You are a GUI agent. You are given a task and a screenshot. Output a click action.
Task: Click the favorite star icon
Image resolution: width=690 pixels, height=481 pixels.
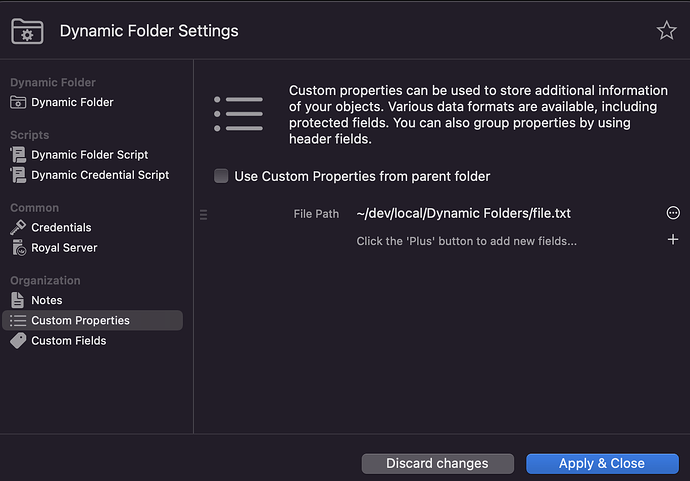coord(666,31)
